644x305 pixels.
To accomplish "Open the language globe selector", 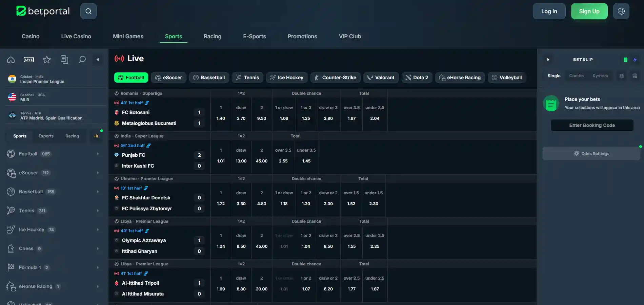I will [621, 11].
